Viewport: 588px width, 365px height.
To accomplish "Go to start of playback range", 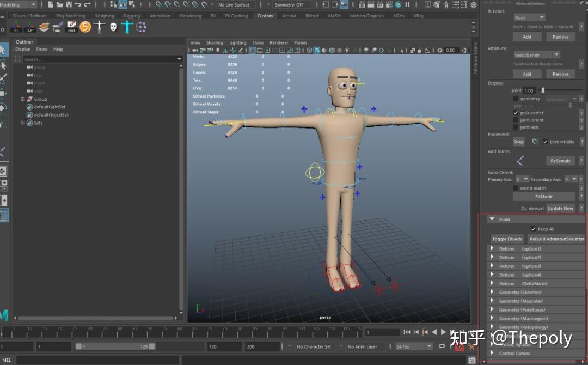I will click(407, 332).
